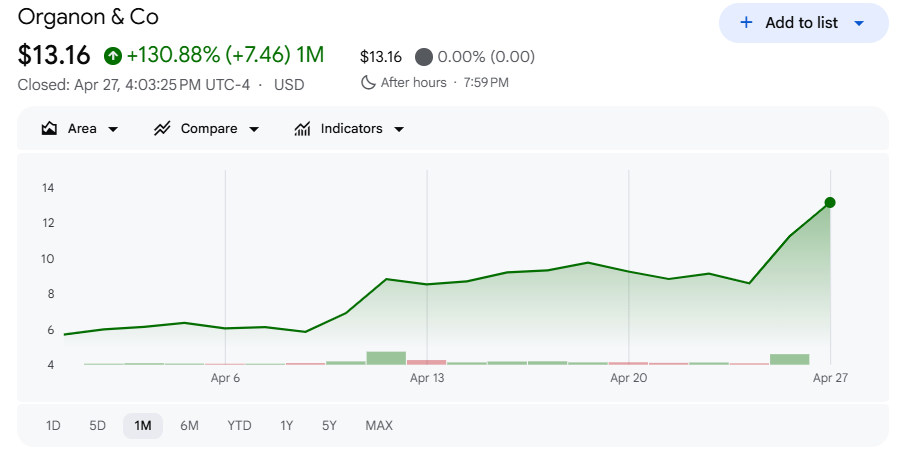This screenshot has height=471, width=903.
Task: Expand the Area chart type dropdown arrow
Action: [x=112, y=129]
